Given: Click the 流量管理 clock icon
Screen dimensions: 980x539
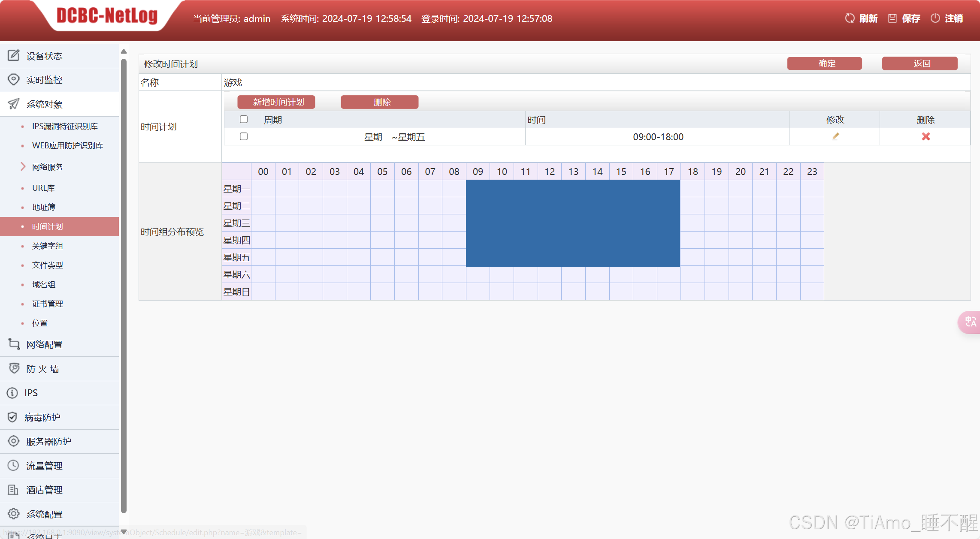Looking at the screenshot, I should pos(13,465).
